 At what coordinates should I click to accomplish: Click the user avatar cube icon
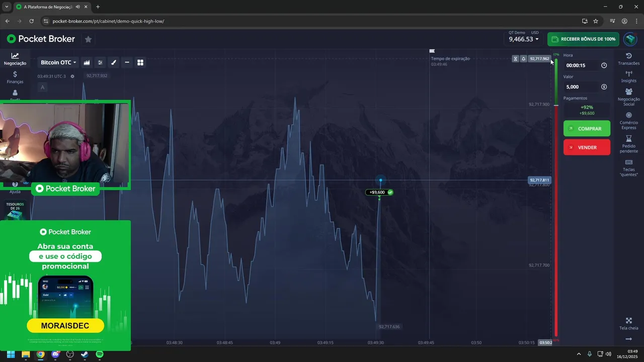pyautogui.click(x=630, y=39)
